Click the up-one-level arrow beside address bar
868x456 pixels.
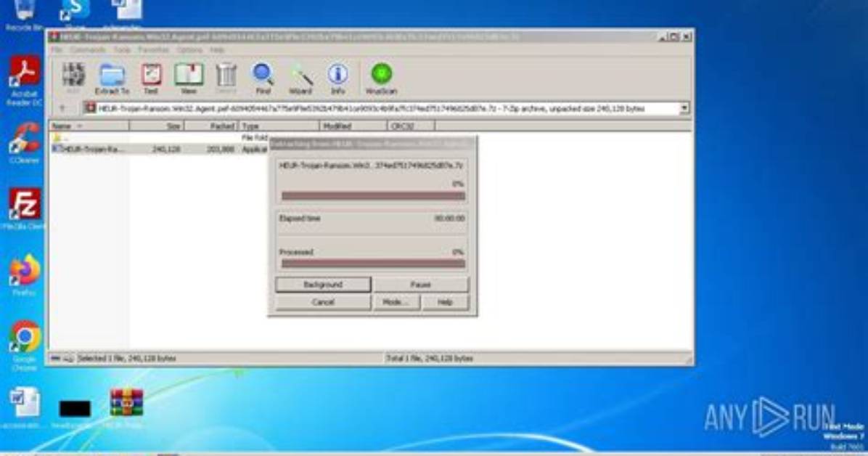tap(62, 108)
